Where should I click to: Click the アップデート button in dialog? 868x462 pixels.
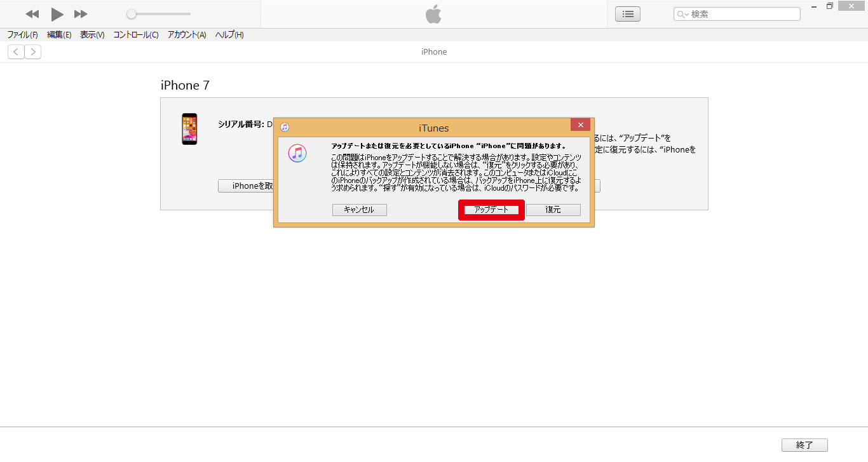coord(491,210)
